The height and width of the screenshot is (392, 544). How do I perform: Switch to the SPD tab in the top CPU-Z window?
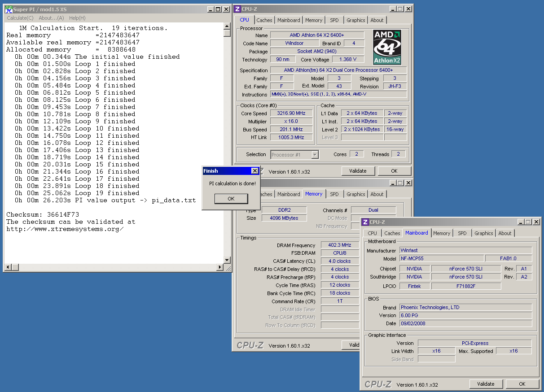click(x=334, y=20)
